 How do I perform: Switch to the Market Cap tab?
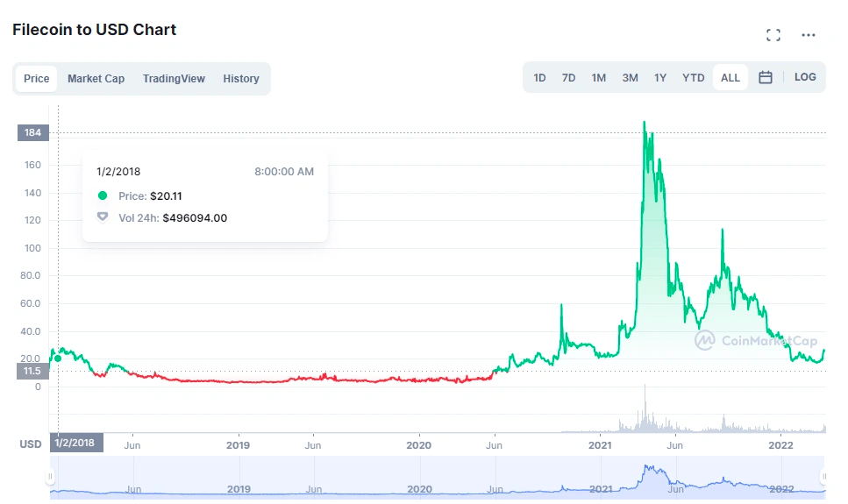point(96,79)
